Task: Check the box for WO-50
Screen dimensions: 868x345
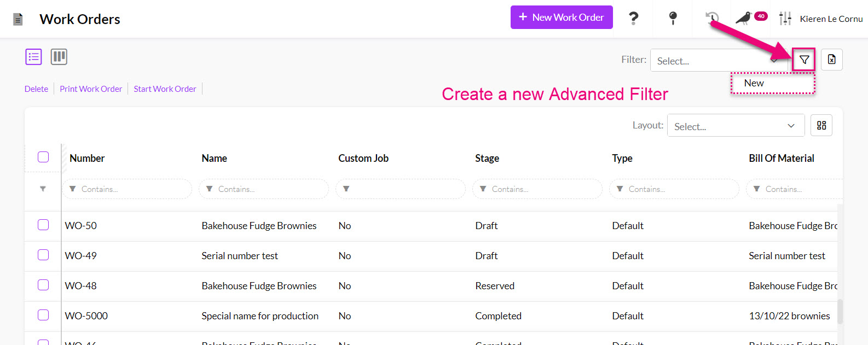Action: (x=43, y=225)
